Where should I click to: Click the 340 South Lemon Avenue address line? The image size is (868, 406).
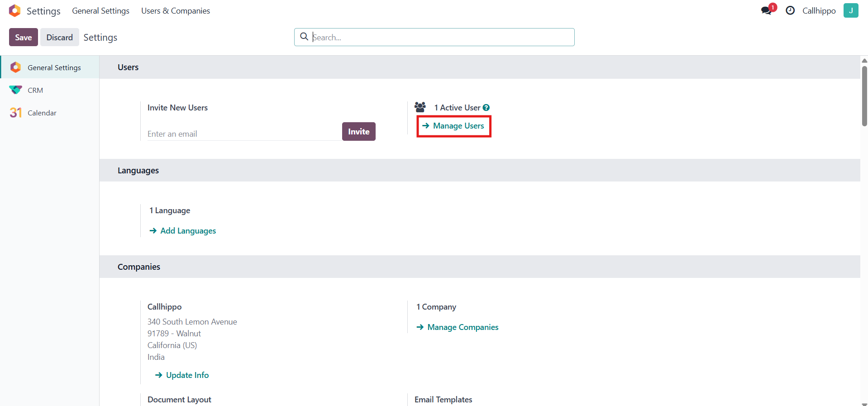[x=192, y=322]
